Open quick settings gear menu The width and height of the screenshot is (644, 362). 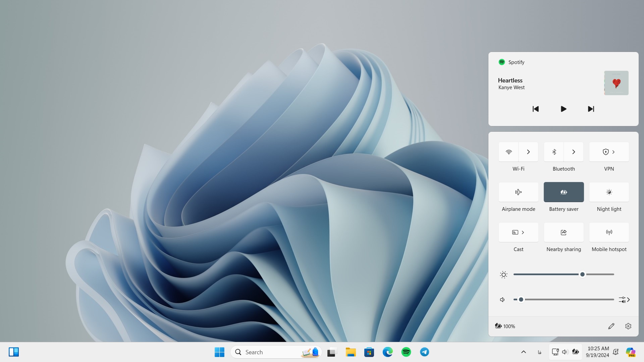coord(629,326)
